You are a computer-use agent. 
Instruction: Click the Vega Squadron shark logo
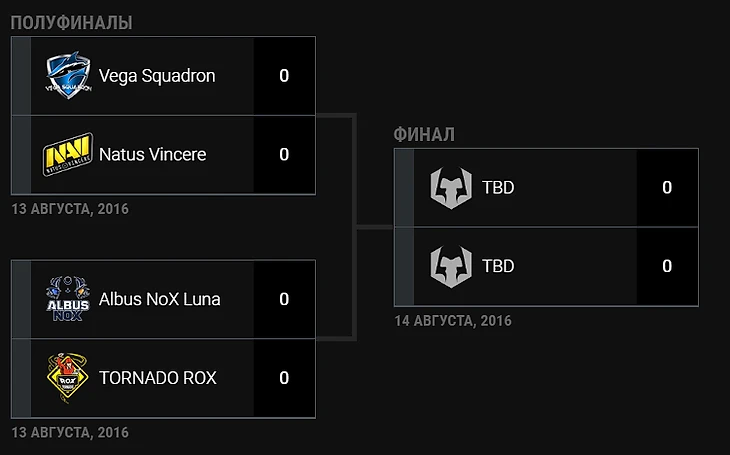pyautogui.click(x=68, y=75)
